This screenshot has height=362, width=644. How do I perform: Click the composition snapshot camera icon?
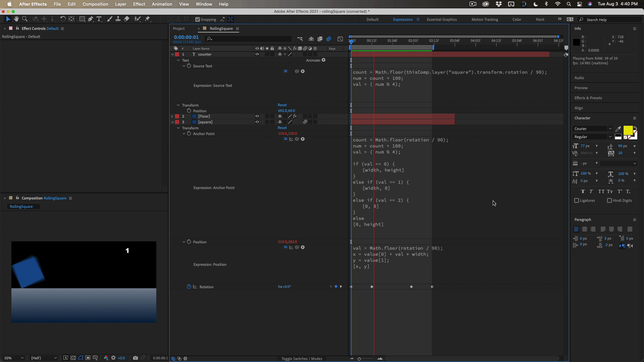coord(135,358)
